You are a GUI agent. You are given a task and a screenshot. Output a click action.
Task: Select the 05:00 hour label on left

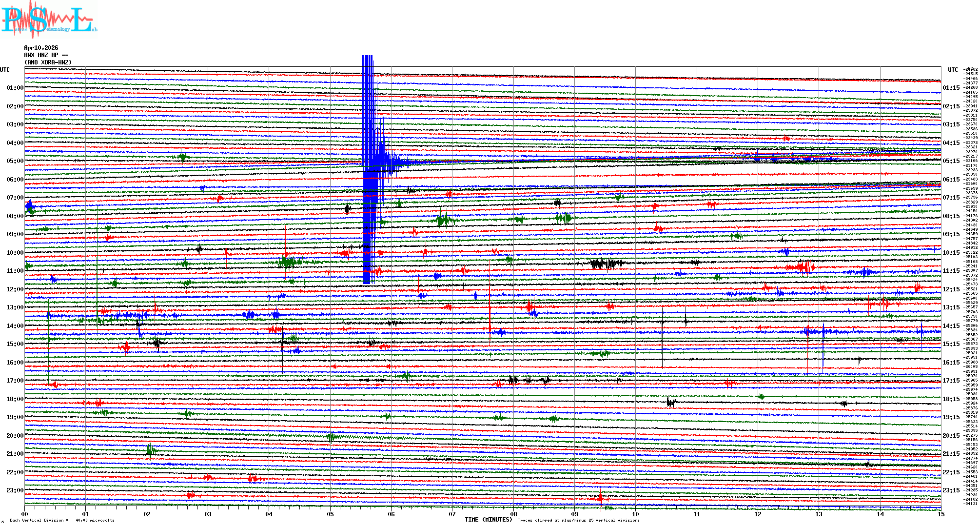point(15,161)
